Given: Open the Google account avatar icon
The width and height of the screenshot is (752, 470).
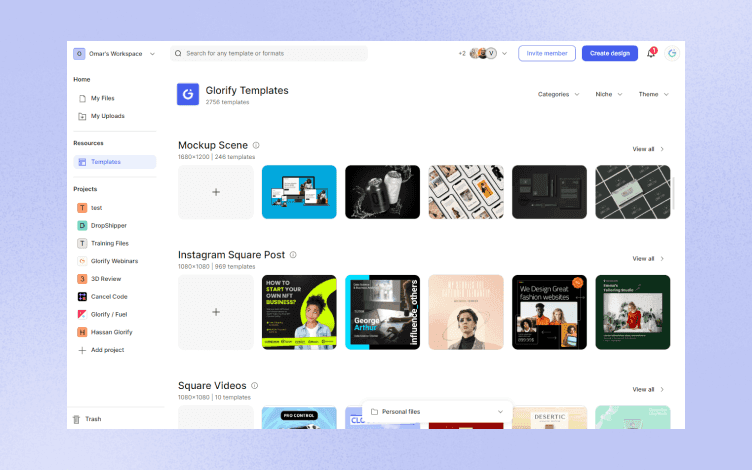Looking at the screenshot, I should tap(672, 53).
